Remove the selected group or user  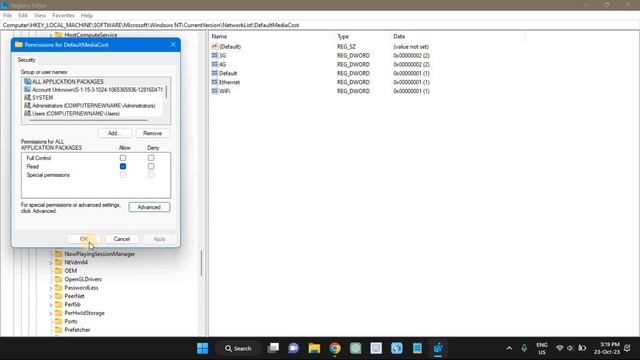coord(152,133)
